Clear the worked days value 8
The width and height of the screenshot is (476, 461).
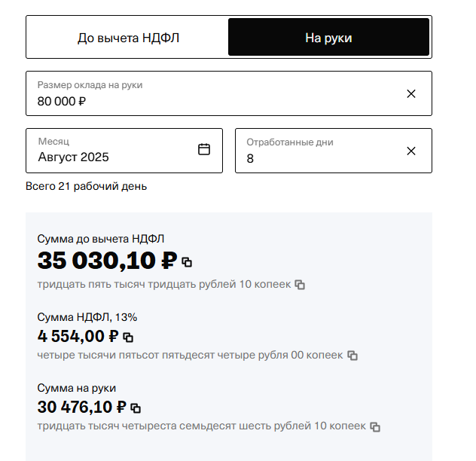pyautogui.click(x=411, y=151)
